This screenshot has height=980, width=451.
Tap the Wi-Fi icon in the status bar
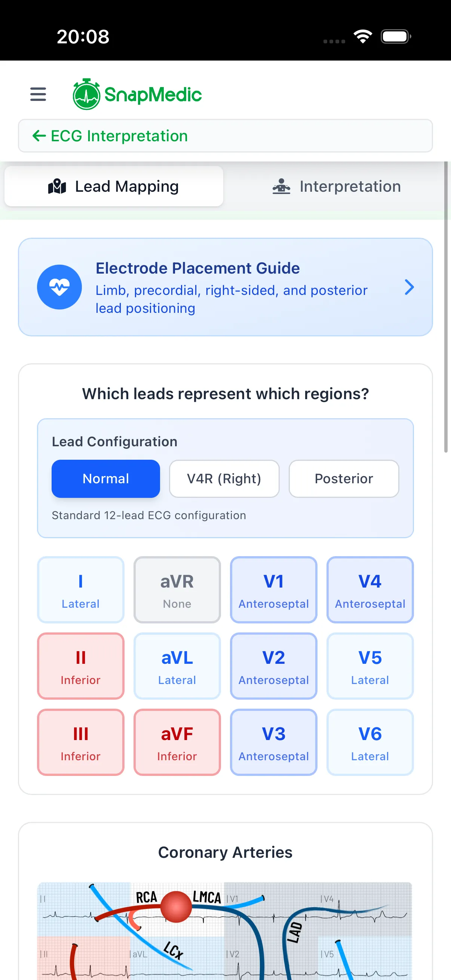tap(363, 36)
